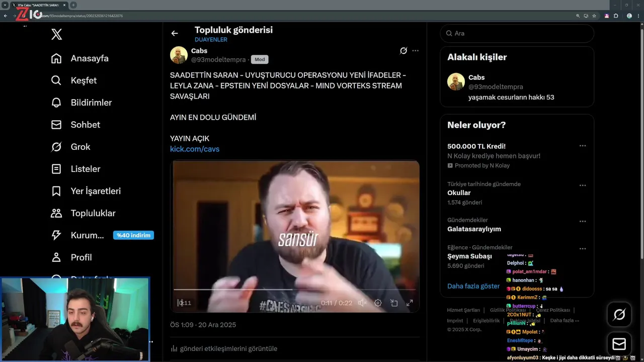Viewport: 644px width, 362px height.
Task: Click post timestamp ÖS 1:09 · 20 Ara 2025
Action: [x=203, y=325]
